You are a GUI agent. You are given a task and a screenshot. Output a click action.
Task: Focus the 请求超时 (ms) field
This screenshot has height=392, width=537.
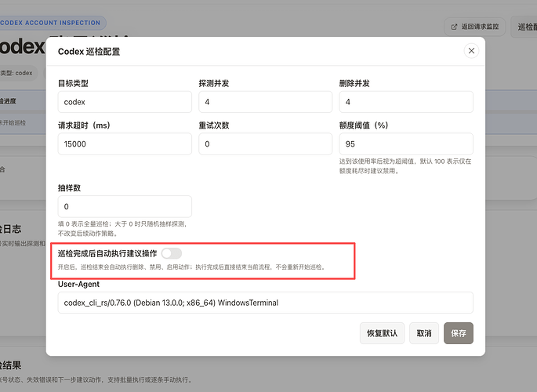click(125, 143)
